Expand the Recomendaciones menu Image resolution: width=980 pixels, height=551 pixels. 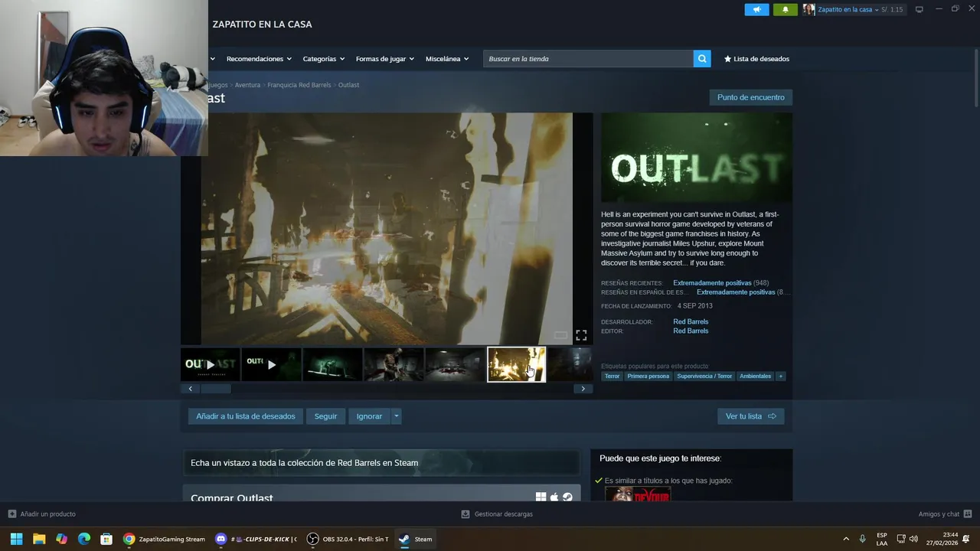tap(259, 59)
